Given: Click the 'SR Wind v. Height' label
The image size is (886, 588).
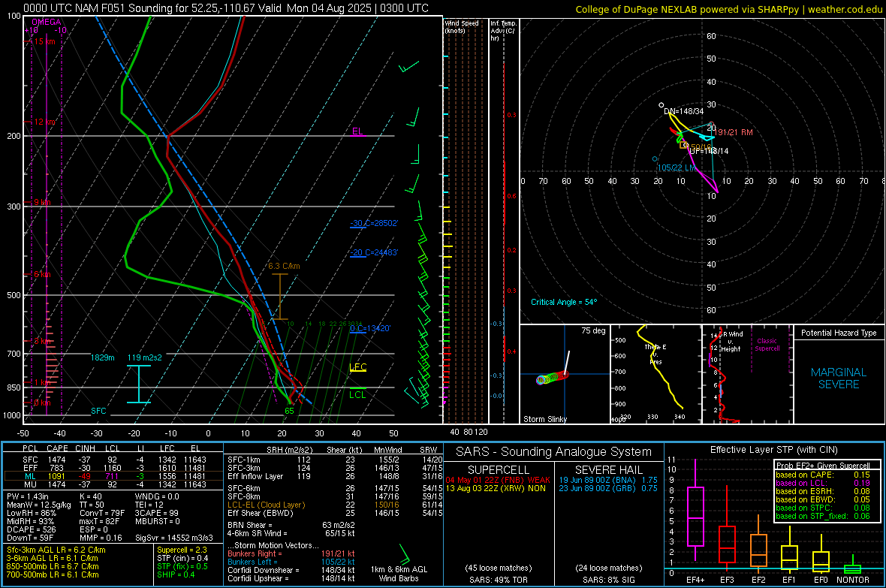Looking at the screenshot, I should click(x=731, y=342).
